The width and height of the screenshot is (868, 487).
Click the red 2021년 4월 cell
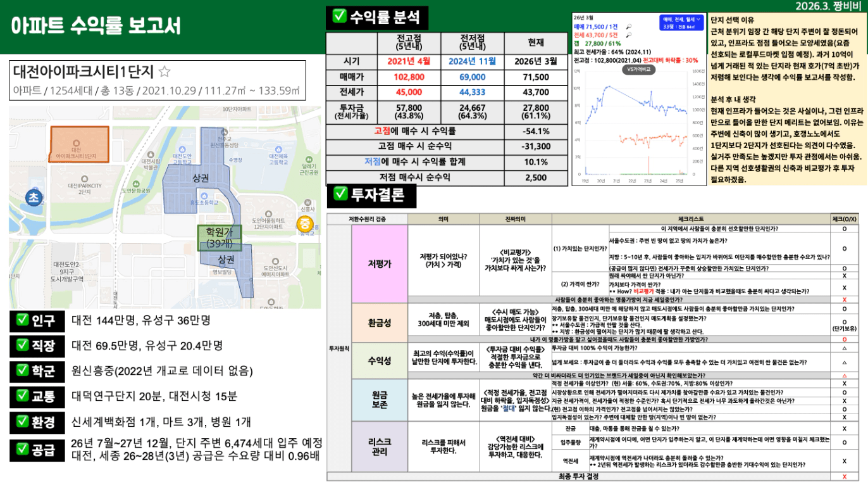409,61
